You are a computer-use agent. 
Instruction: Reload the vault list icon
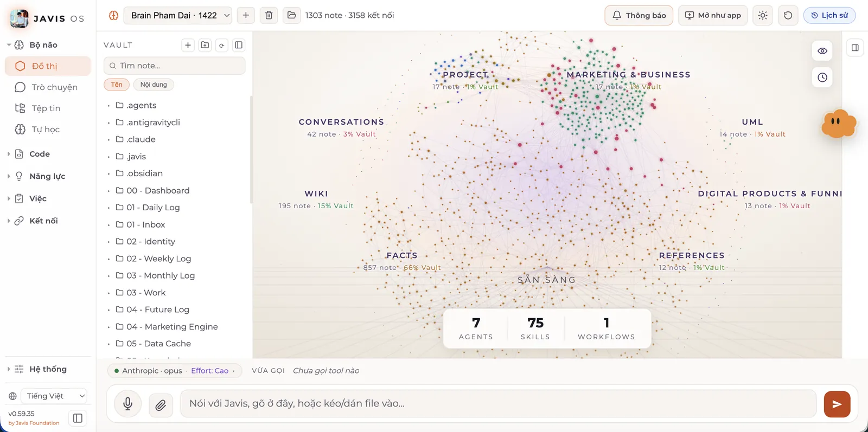[221, 45]
